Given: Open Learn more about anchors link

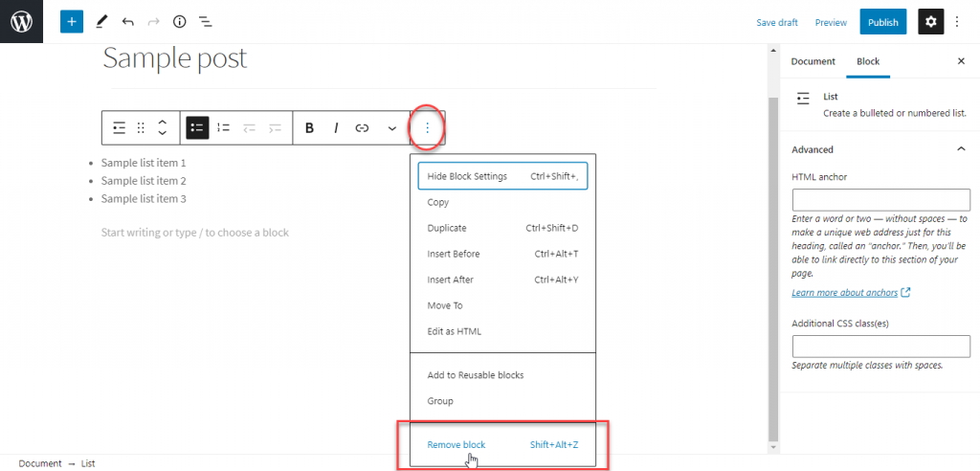Looking at the screenshot, I should [844, 293].
